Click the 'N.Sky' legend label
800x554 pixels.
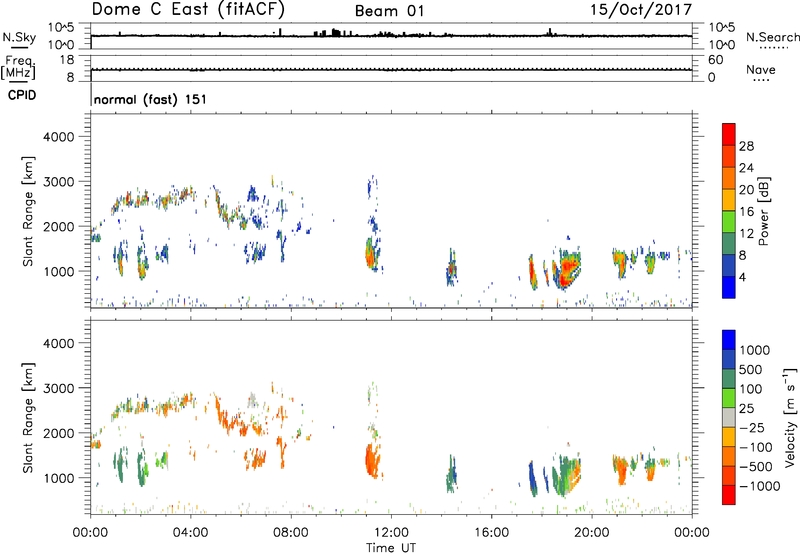coord(19,37)
